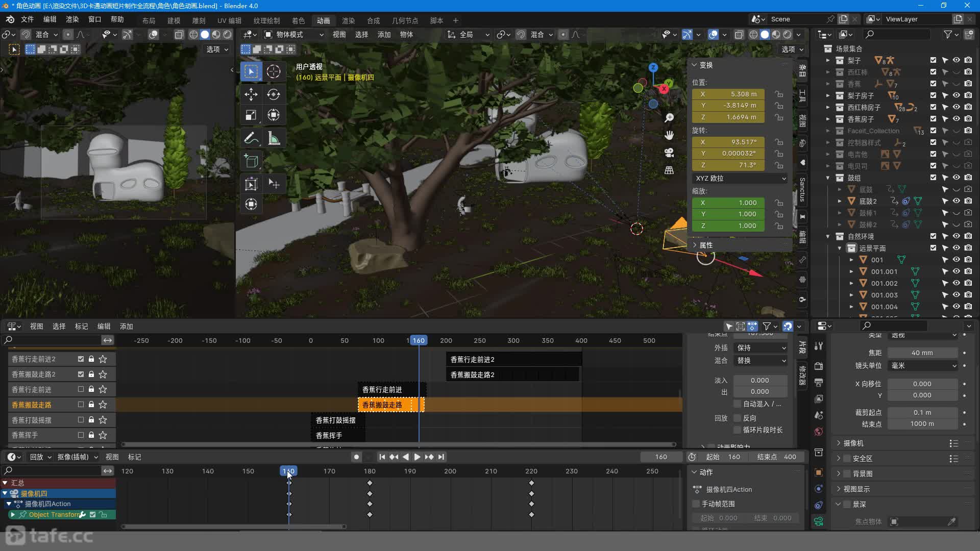Open the 添加 menu in NLA editor
The image size is (980, 551).
coord(126,327)
